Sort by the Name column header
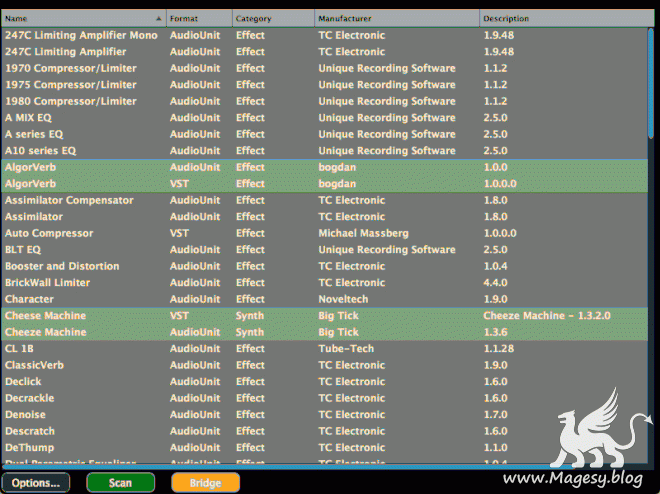 click(x=83, y=19)
